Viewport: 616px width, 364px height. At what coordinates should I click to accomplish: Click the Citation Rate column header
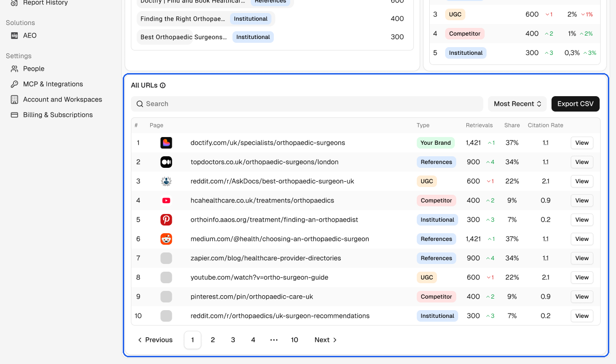545,126
